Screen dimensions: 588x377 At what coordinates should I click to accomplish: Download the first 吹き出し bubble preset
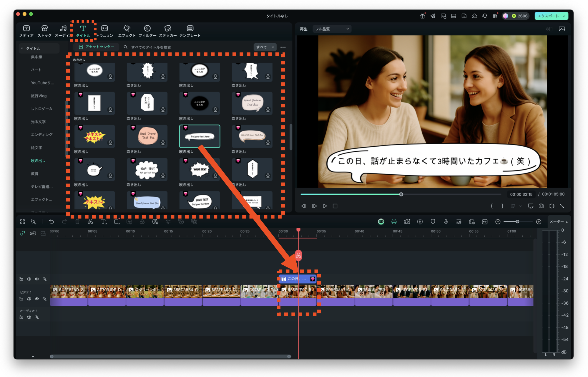click(x=110, y=76)
